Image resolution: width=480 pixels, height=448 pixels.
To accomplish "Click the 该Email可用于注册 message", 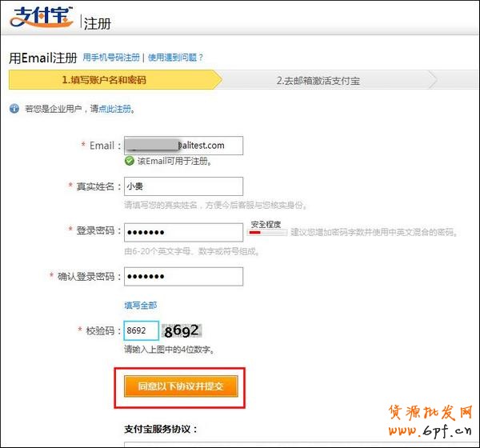I will 174,161.
